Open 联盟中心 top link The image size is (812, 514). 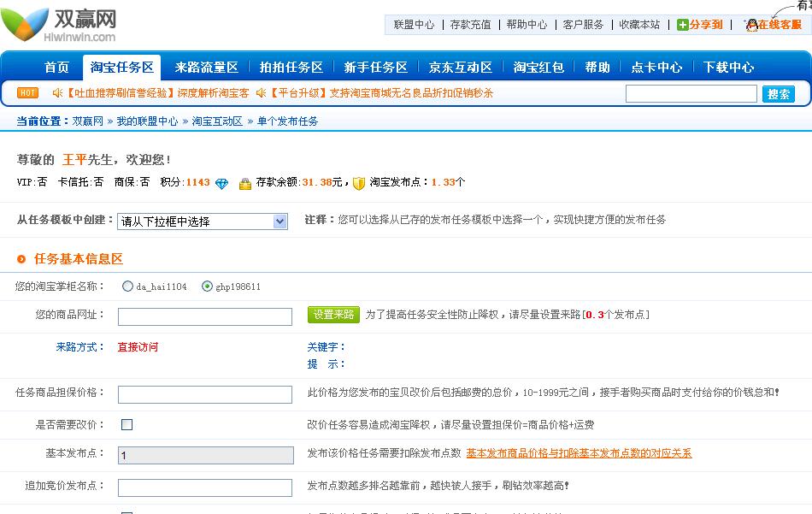[414, 24]
